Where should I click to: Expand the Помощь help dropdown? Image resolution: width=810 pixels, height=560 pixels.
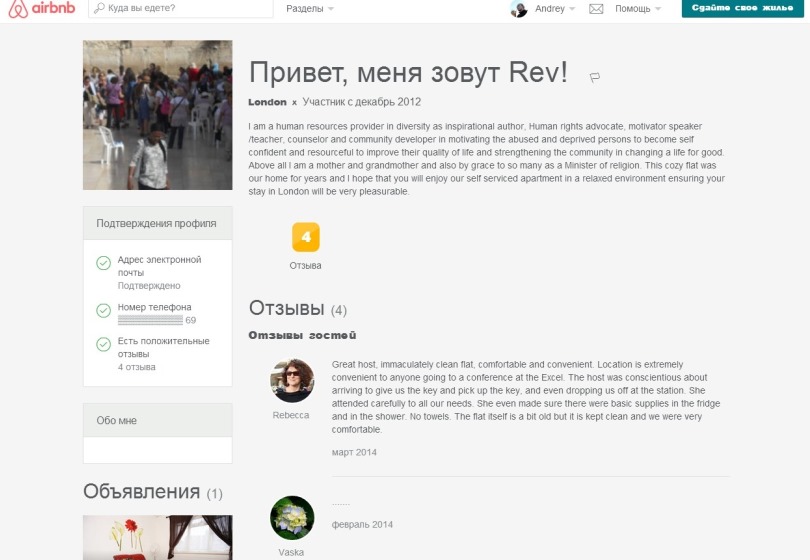pos(637,9)
